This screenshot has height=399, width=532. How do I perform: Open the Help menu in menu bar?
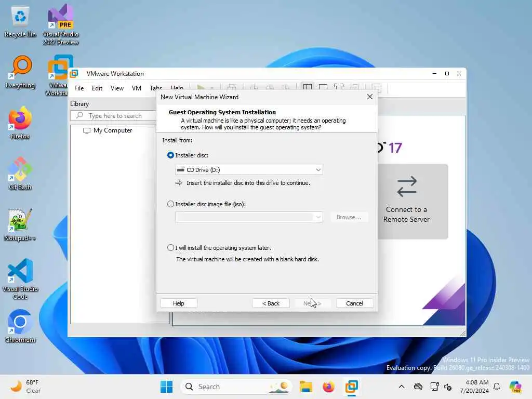pyautogui.click(x=177, y=88)
